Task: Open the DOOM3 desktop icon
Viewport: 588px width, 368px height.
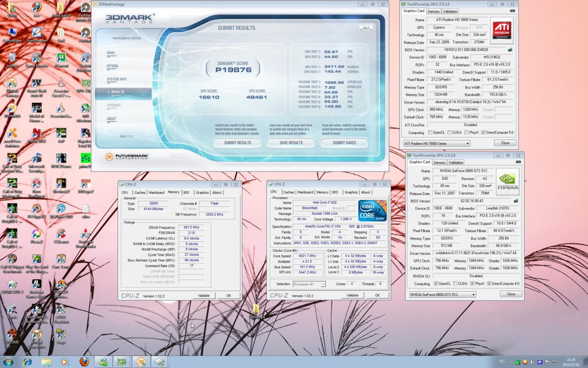Action: click(x=12, y=337)
